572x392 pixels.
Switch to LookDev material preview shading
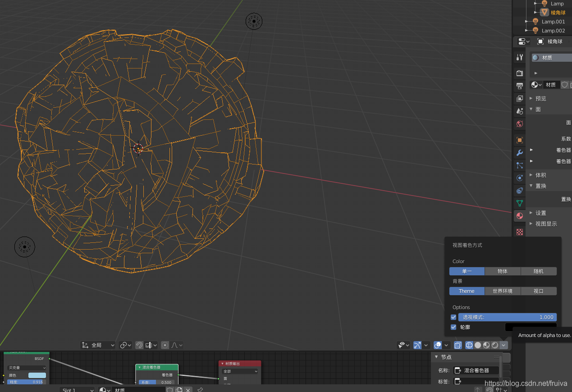click(x=486, y=345)
